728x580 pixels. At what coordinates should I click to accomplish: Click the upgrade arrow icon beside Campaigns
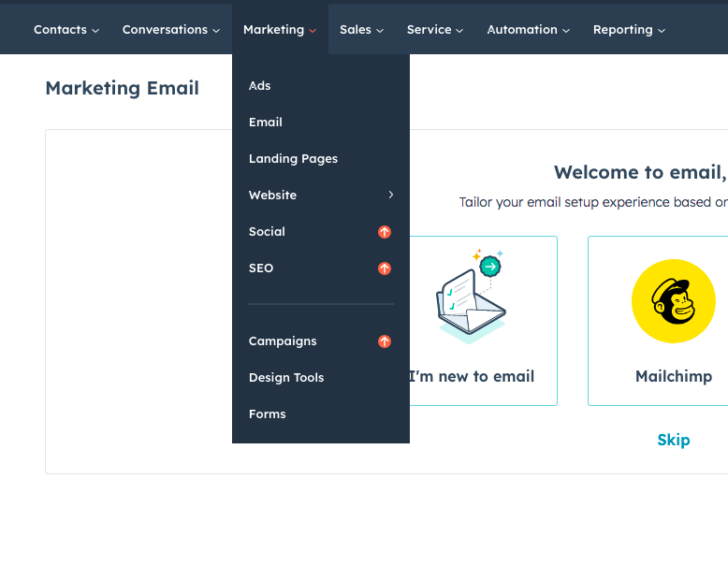tap(385, 341)
